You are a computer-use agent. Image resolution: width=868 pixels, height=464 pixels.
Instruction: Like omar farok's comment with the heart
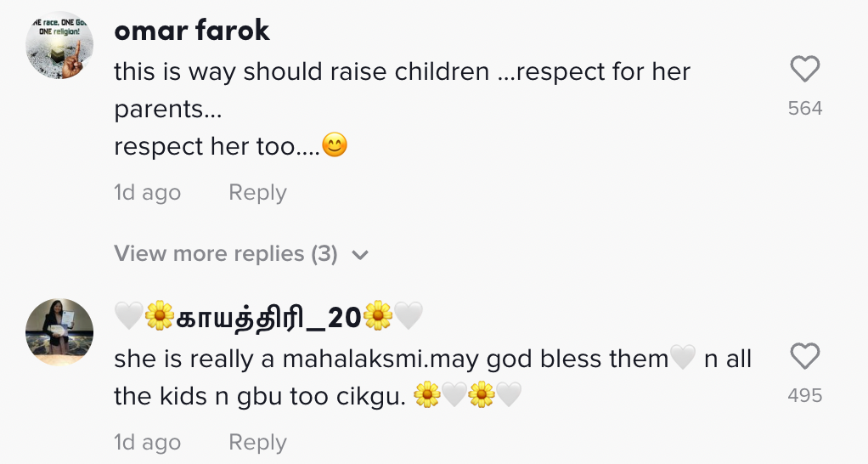[x=804, y=69]
